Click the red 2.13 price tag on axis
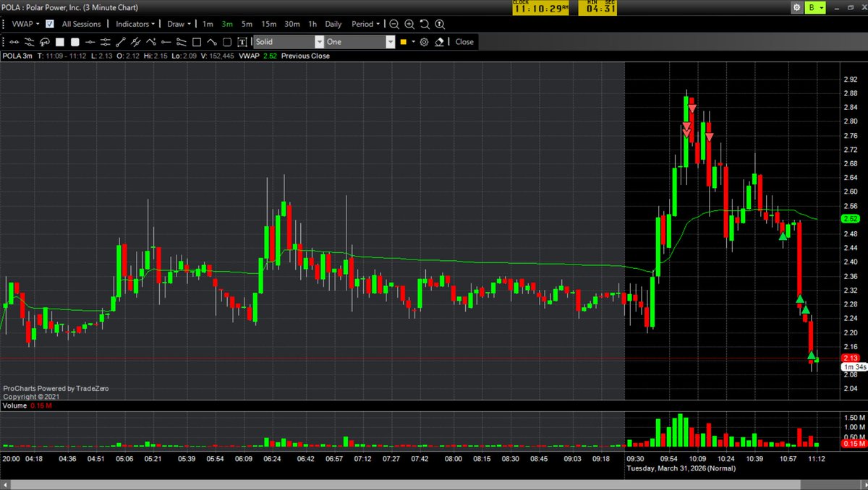Viewport: 868px width, 490px height. [x=850, y=358]
